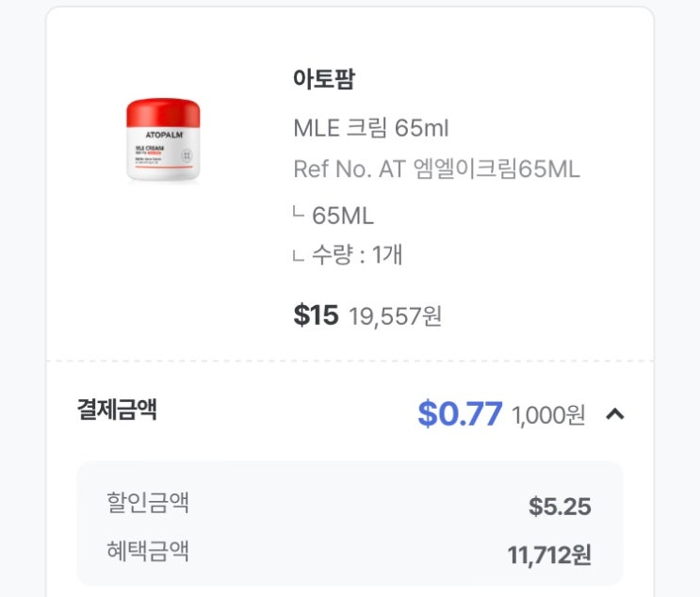Screen dimensions: 700x597
Task: Collapse the 결제금액 chevron arrow
Action: (615, 413)
